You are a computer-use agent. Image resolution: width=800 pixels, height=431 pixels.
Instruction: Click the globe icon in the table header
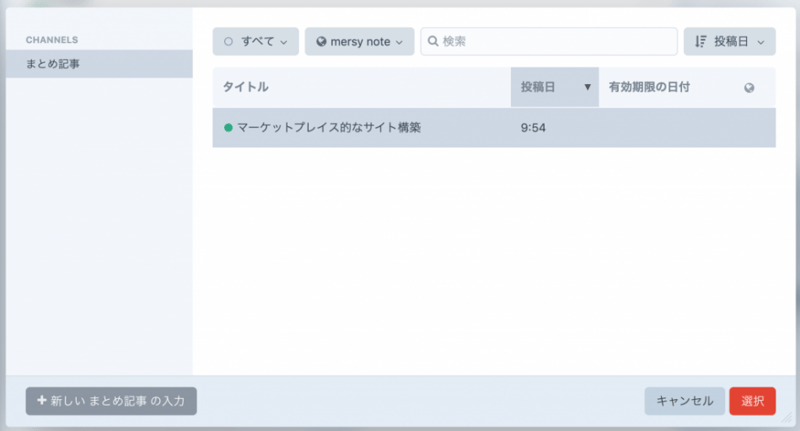point(749,88)
